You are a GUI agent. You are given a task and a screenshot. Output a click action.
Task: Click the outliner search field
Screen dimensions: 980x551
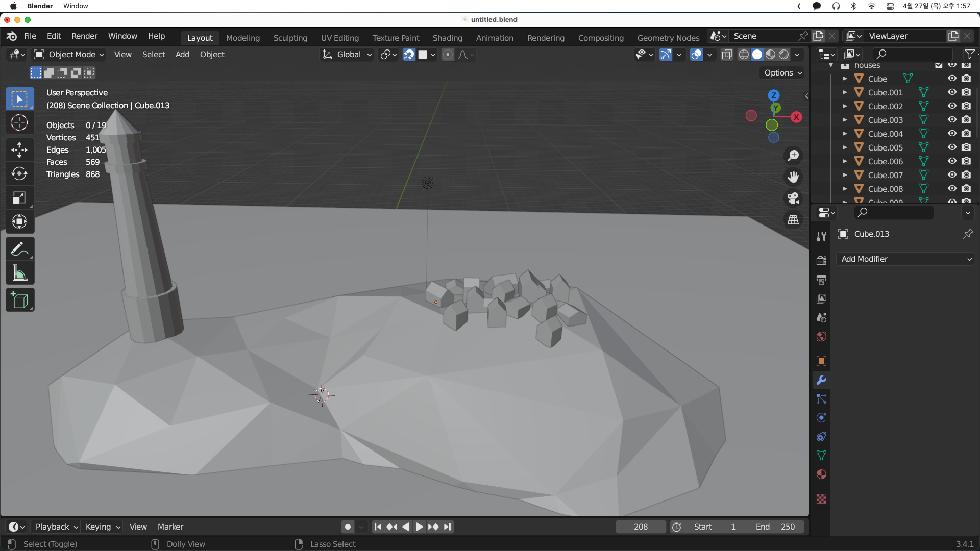click(x=913, y=54)
